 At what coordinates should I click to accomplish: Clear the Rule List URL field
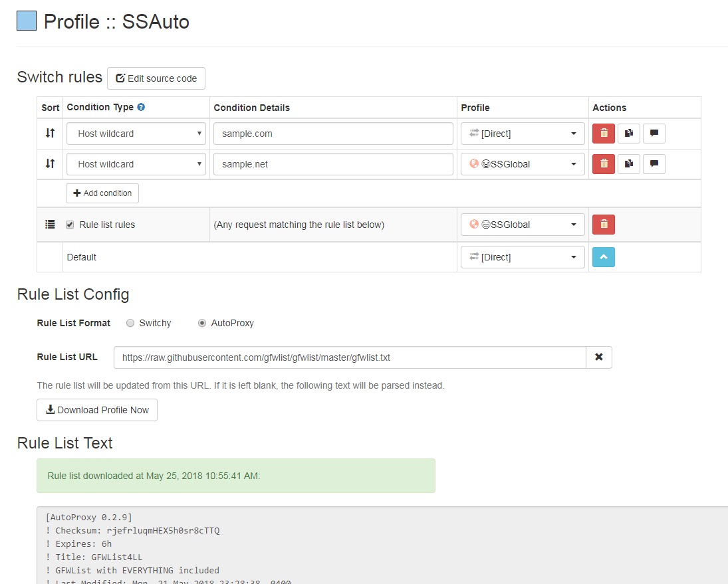598,357
